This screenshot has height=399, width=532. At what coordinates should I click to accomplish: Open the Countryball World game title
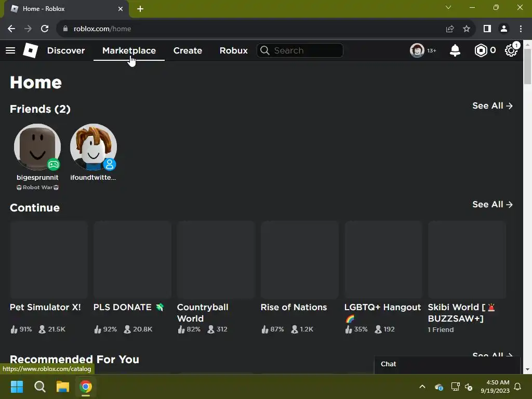click(203, 313)
